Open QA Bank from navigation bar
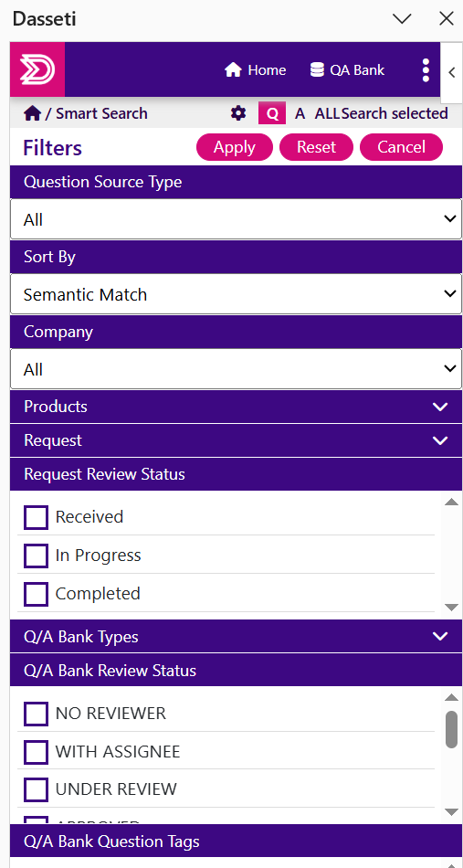463x868 pixels. (347, 70)
